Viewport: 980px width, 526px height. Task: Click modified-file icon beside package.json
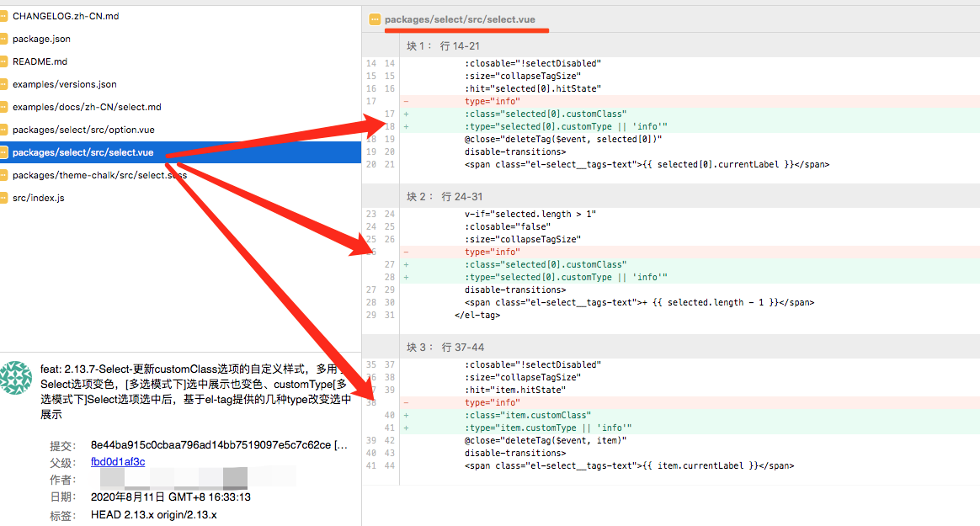[3, 39]
